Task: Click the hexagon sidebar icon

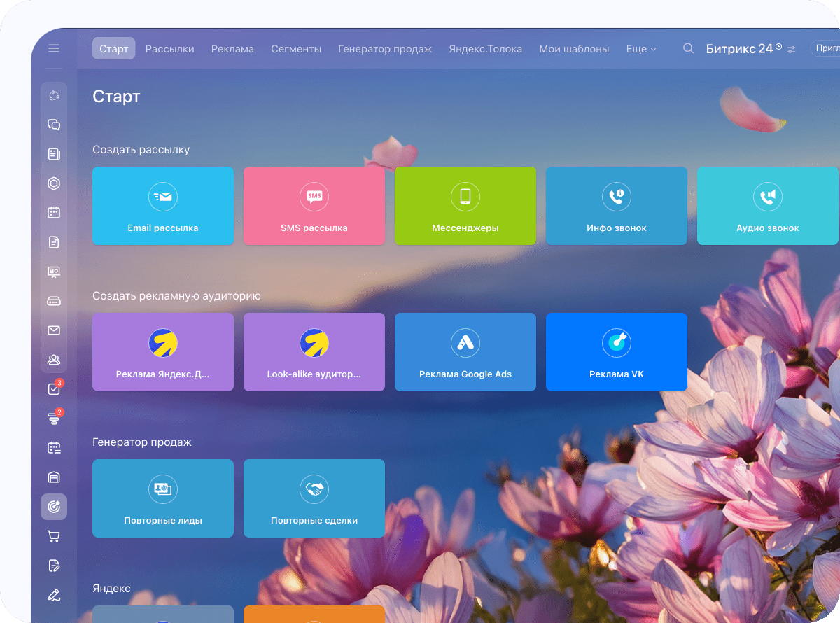Action: coord(54,183)
